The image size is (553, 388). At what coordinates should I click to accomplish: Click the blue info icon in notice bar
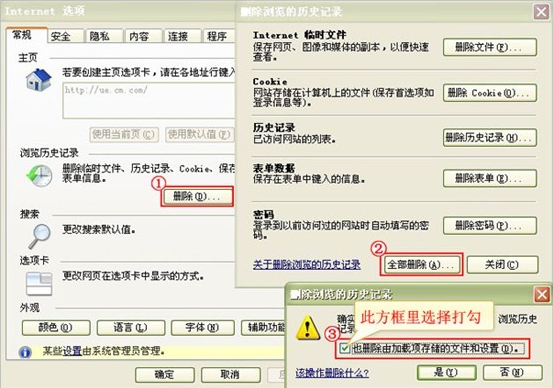click(25, 352)
